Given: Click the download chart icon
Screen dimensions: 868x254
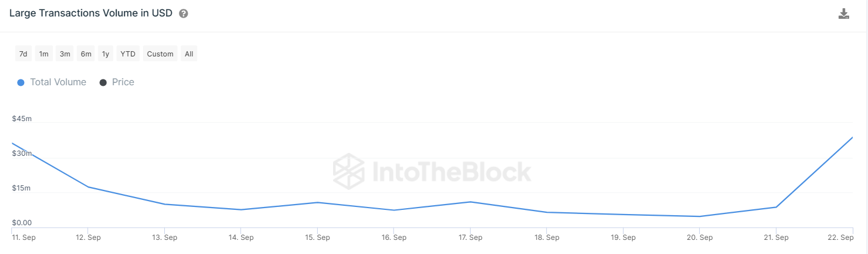Looking at the screenshot, I should 844,14.
